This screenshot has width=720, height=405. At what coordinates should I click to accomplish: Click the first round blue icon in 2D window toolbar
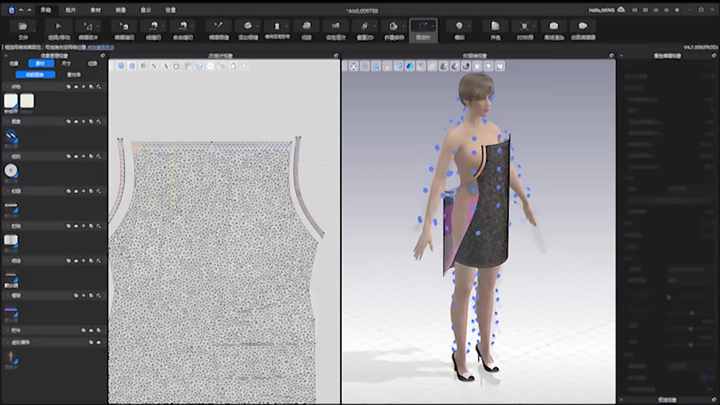pos(121,67)
